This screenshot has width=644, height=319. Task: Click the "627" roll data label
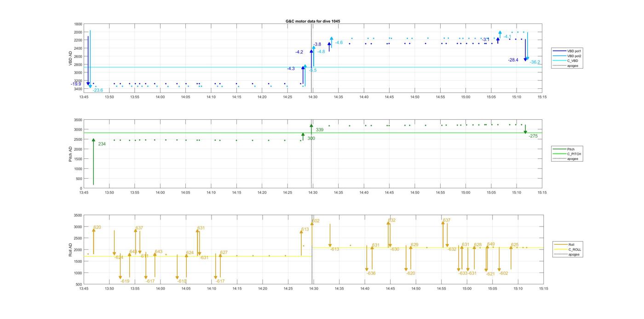tap(224, 252)
